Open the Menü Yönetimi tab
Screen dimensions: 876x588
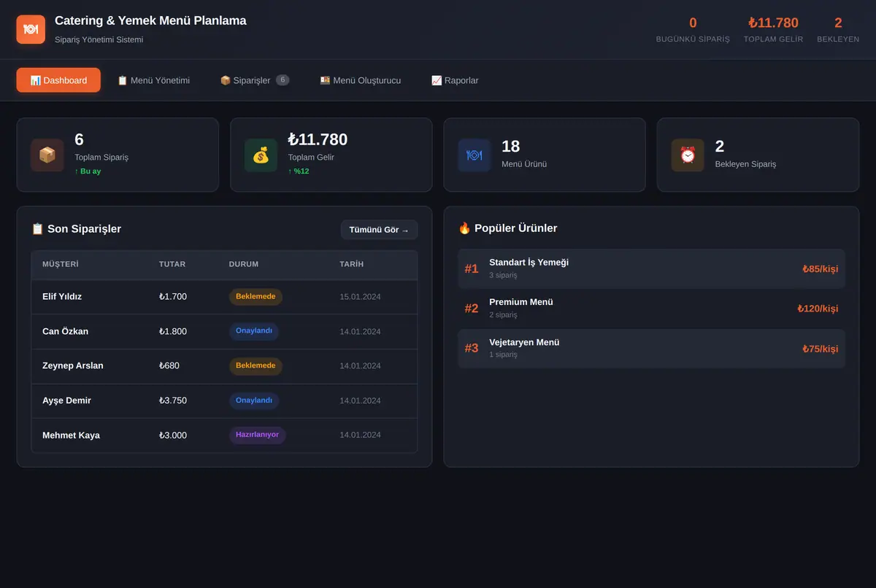(x=153, y=80)
